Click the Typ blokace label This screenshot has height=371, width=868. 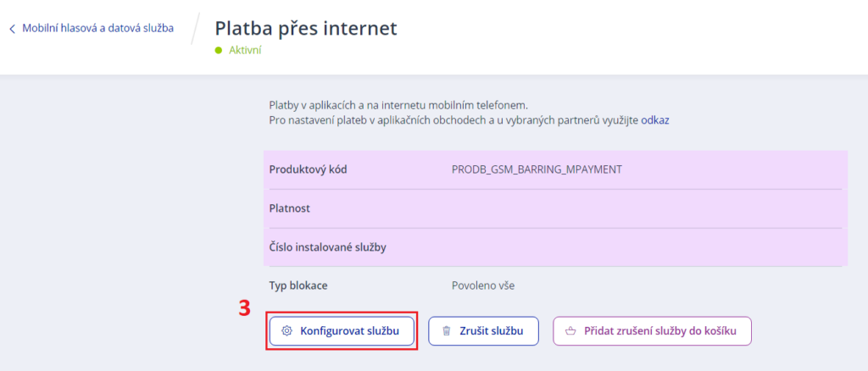pos(298,285)
